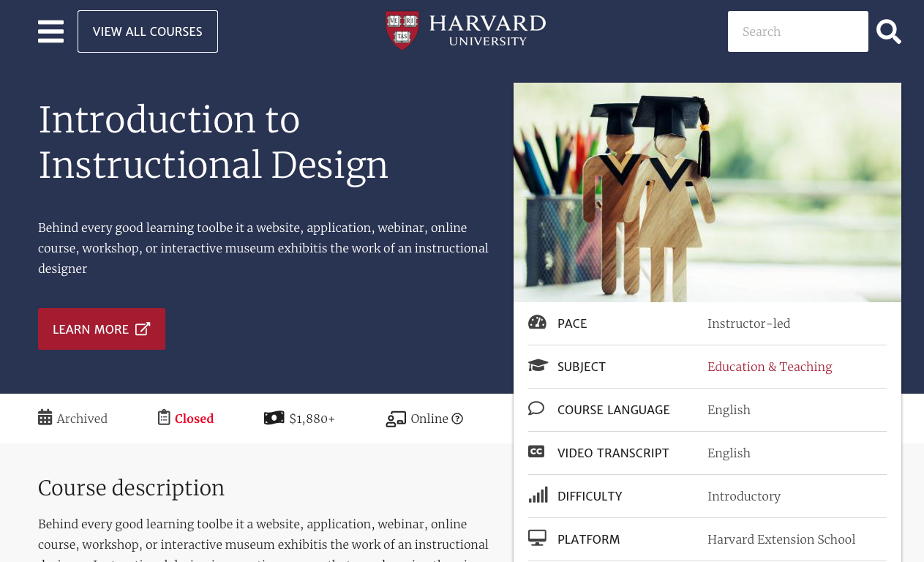Click the Archived status text

pyautogui.click(x=82, y=419)
